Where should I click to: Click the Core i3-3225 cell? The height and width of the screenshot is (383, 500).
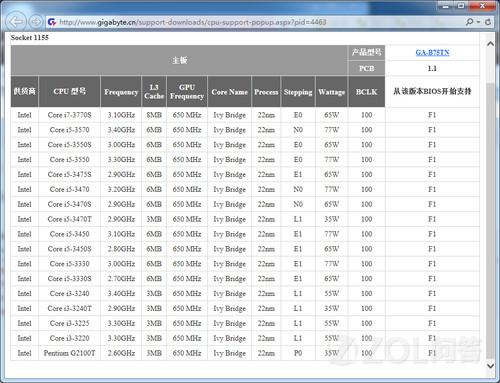[69, 323]
